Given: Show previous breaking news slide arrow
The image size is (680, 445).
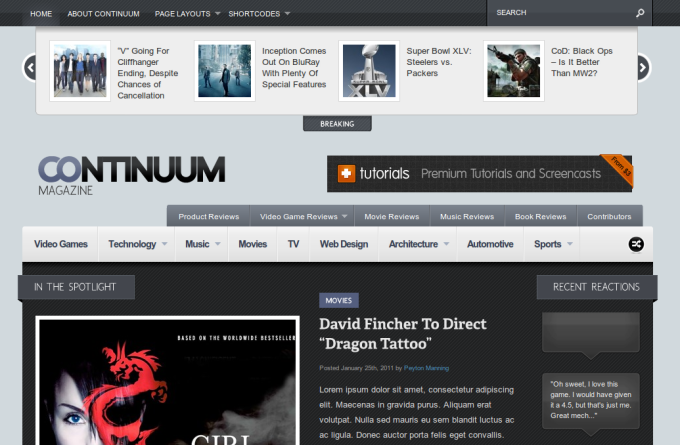Looking at the screenshot, I should click(x=30, y=67).
